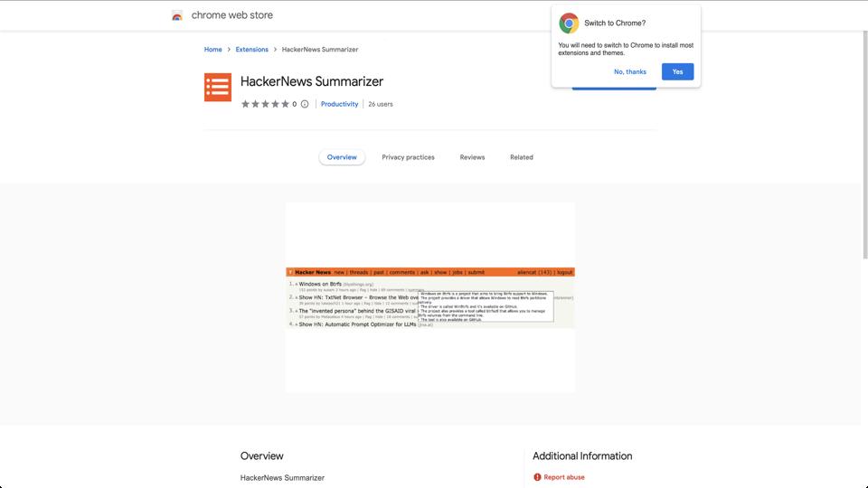Click the extension screenshot preview image
The height and width of the screenshot is (488, 868).
click(430, 297)
